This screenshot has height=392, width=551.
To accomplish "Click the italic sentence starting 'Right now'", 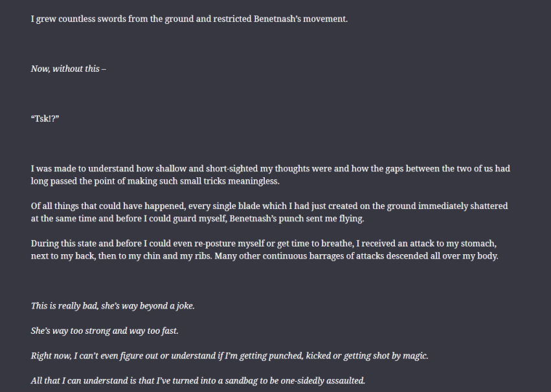I will click(x=229, y=356).
